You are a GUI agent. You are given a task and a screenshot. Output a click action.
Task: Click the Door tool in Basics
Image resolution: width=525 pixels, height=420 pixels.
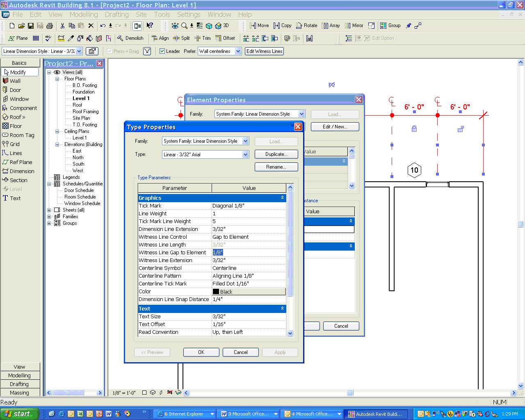15,90
